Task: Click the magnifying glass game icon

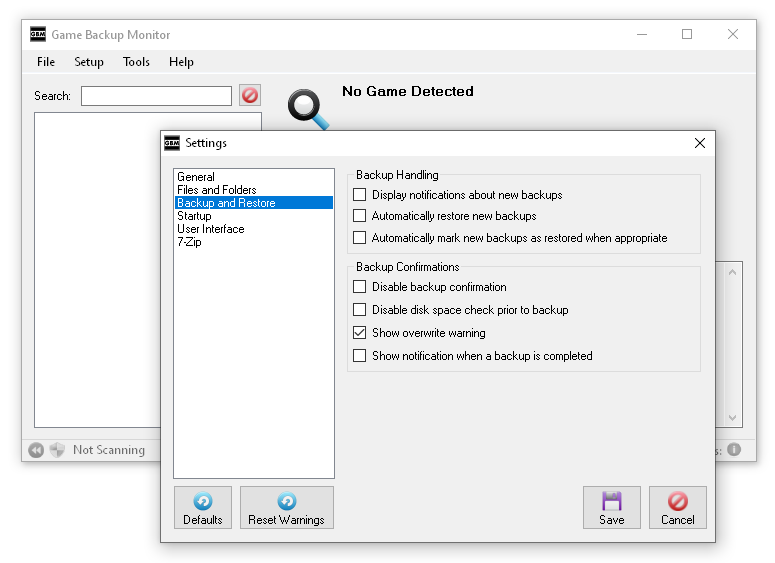Action: pyautogui.click(x=308, y=109)
